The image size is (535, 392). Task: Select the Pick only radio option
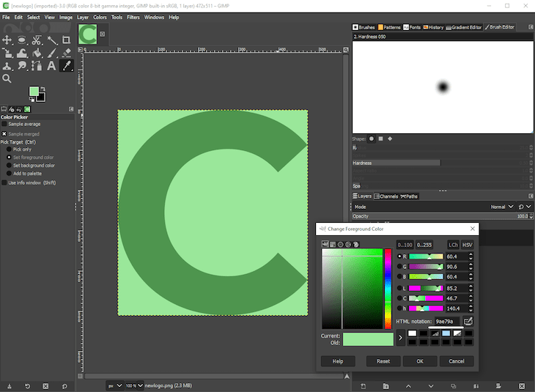point(9,149)
